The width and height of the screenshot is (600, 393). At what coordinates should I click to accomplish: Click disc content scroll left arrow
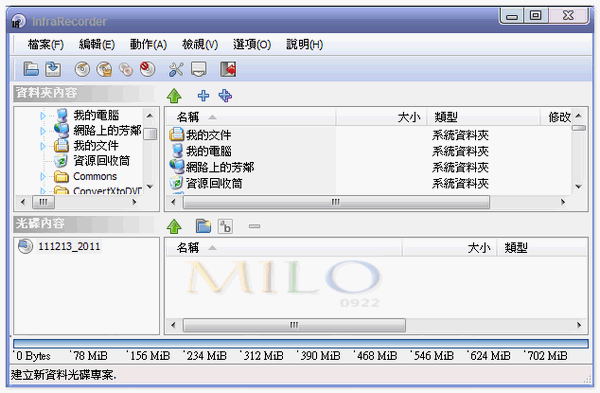pos(173,325)
